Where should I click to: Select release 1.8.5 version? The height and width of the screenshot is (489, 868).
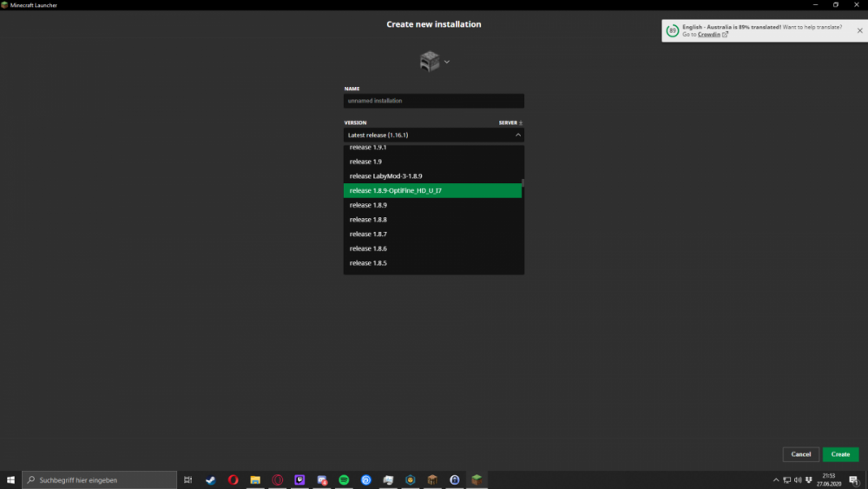[432, 263]
